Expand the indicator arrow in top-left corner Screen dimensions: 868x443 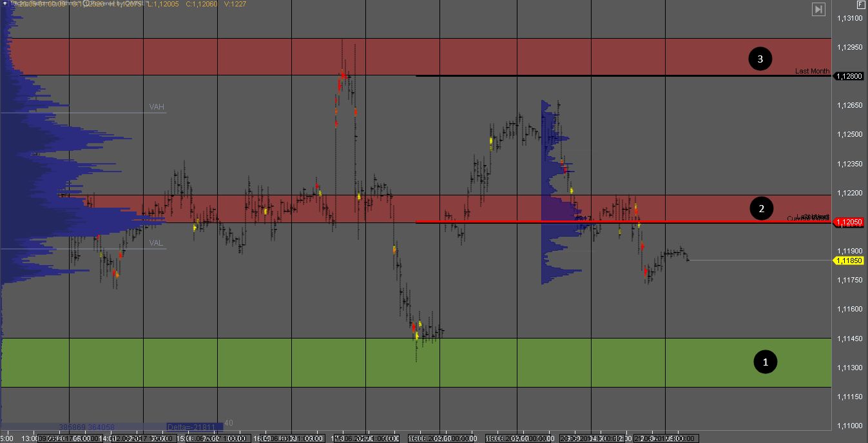[6, 4]
